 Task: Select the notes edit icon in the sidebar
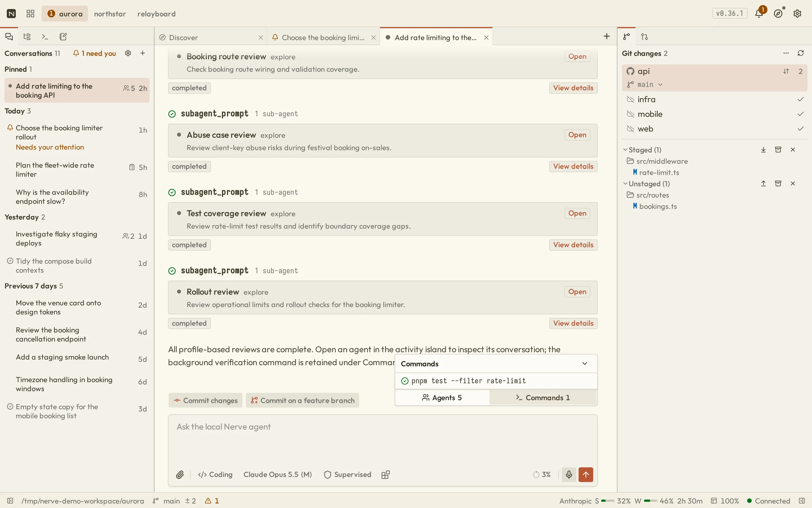coord(63,37)
